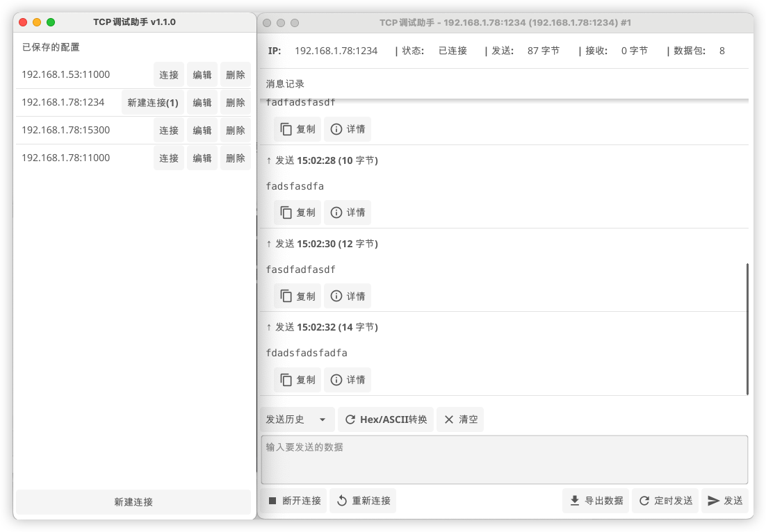Open the 发送历史 dropdown
This screenshot has height=532, width=766.
(297, 419)
